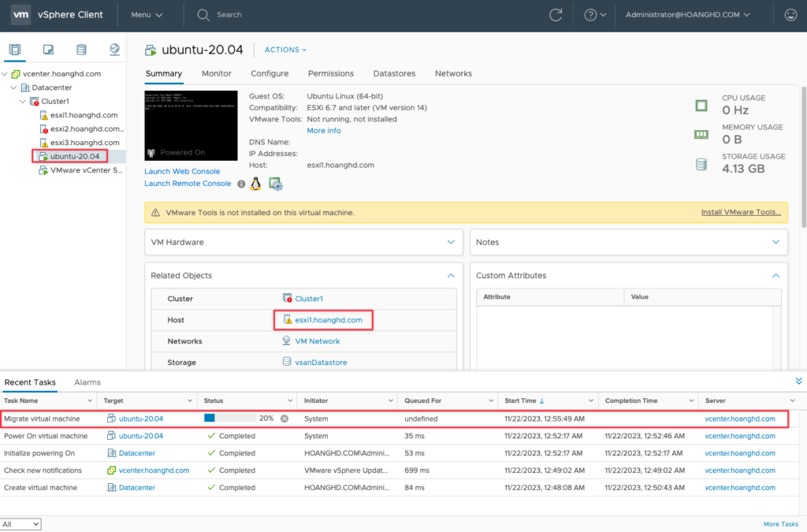
Task: Click ubuntu-20.04 target in Power On task row
Action: tap(141, 436)
